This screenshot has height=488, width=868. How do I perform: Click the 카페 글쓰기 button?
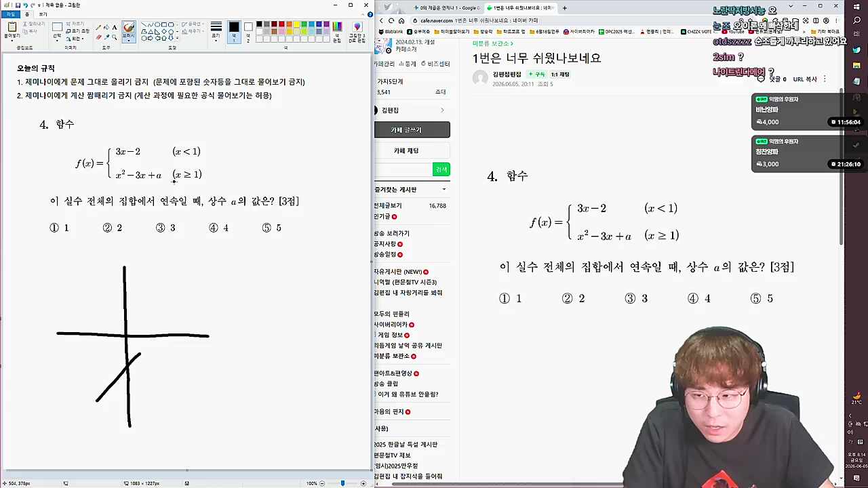pos(412,129)
